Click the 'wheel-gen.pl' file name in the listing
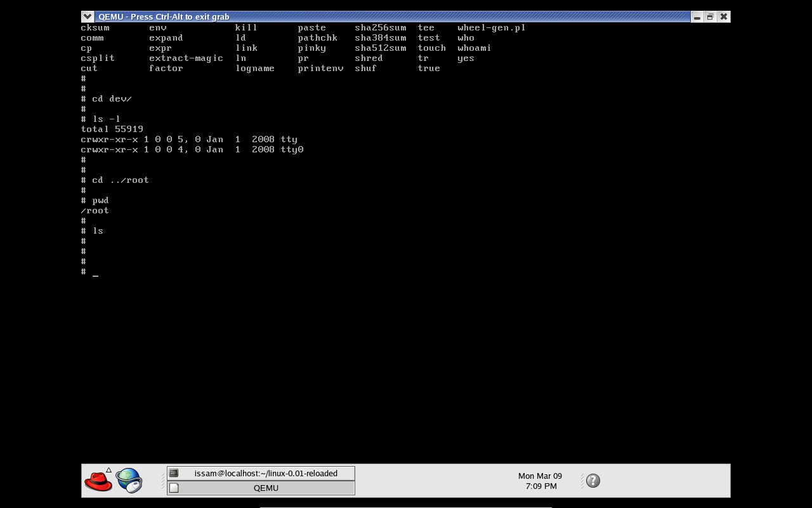This screenshot has width=812, height=508. [x=492, y=28]
